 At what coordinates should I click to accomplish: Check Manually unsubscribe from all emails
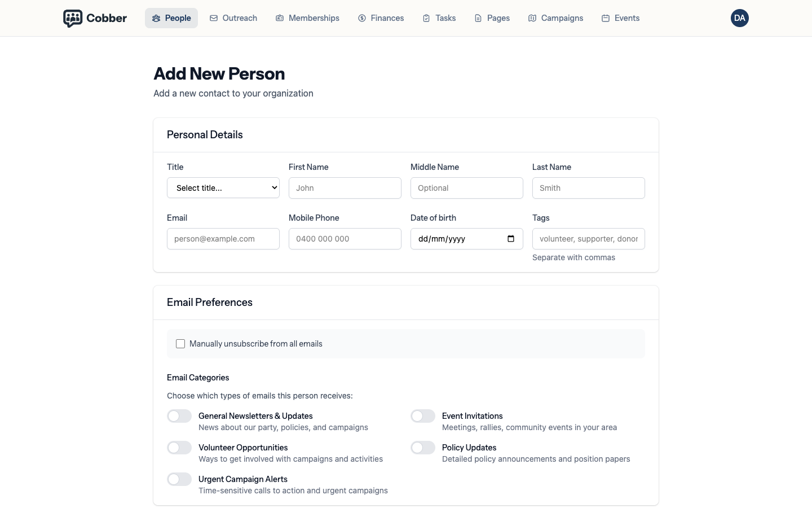click(x=180, y=344)
